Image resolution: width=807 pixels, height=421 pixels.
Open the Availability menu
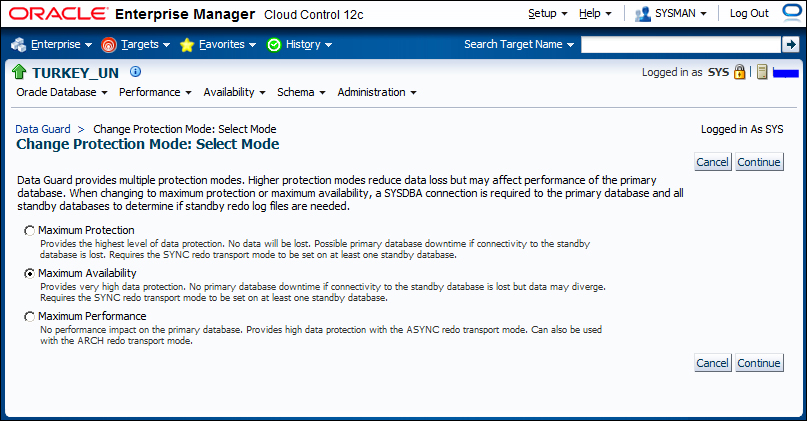click(234, 92)
